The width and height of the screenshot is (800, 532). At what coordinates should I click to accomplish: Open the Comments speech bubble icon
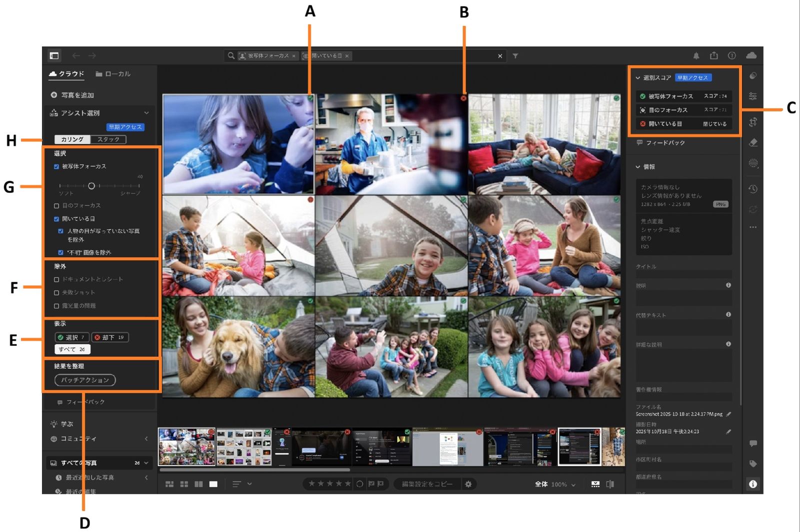[x=753, y=443]
